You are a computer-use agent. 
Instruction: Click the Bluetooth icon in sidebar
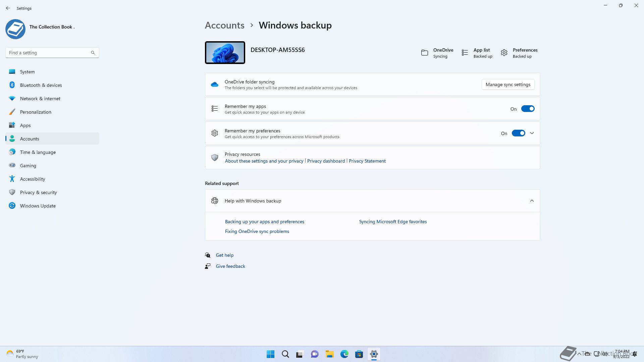pyautogui.click(x=12, y=85)
